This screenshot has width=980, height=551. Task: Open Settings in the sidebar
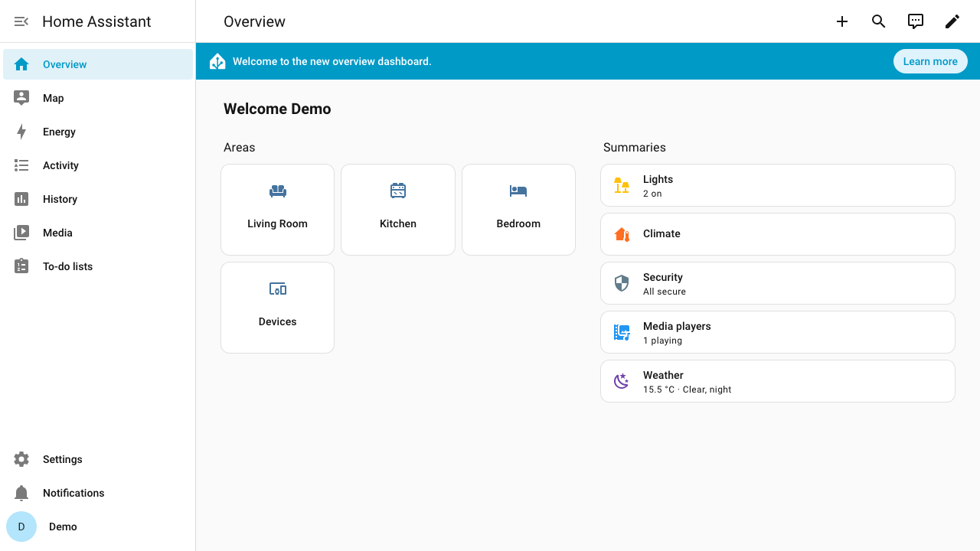tap(98, 459)
